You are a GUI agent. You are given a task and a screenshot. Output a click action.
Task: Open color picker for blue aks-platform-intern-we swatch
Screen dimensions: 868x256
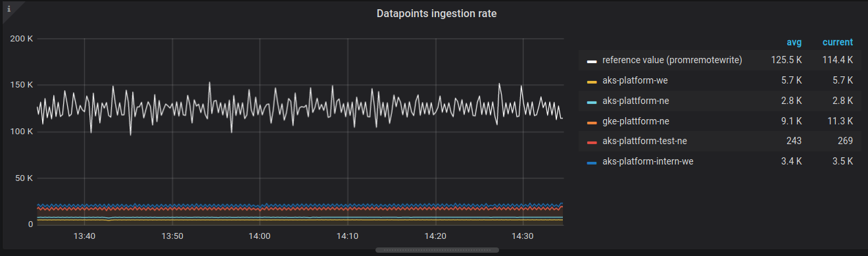pyautogui.click(x=592, y=162)
